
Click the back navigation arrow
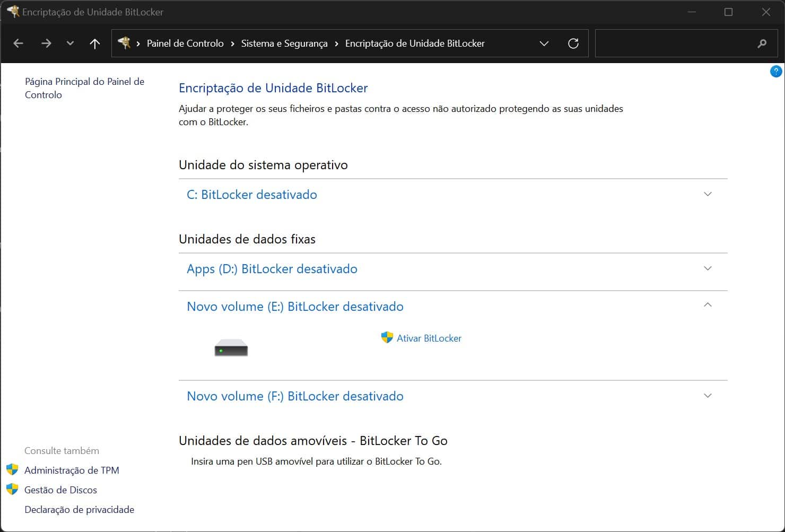[x=19, y=43]
